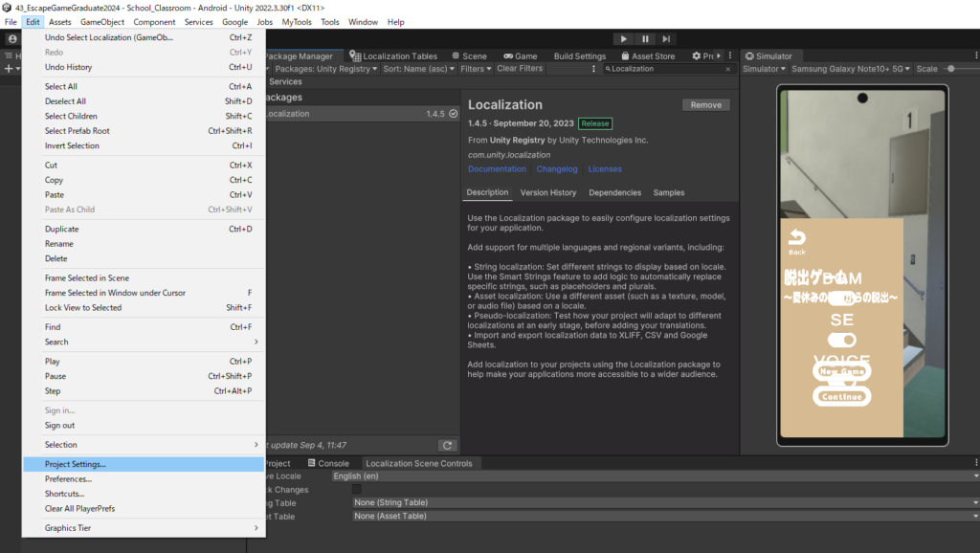Click the Play button in toolbar
Screen dimensions: 980x553
pyautogui.click(x=623, y=38)
